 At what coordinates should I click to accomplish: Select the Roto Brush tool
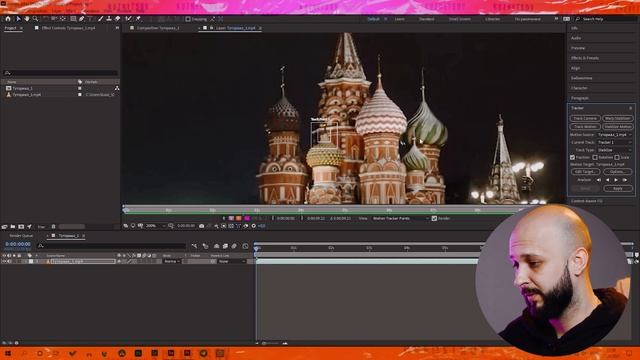pyautogui.click(x=129, y=19)
